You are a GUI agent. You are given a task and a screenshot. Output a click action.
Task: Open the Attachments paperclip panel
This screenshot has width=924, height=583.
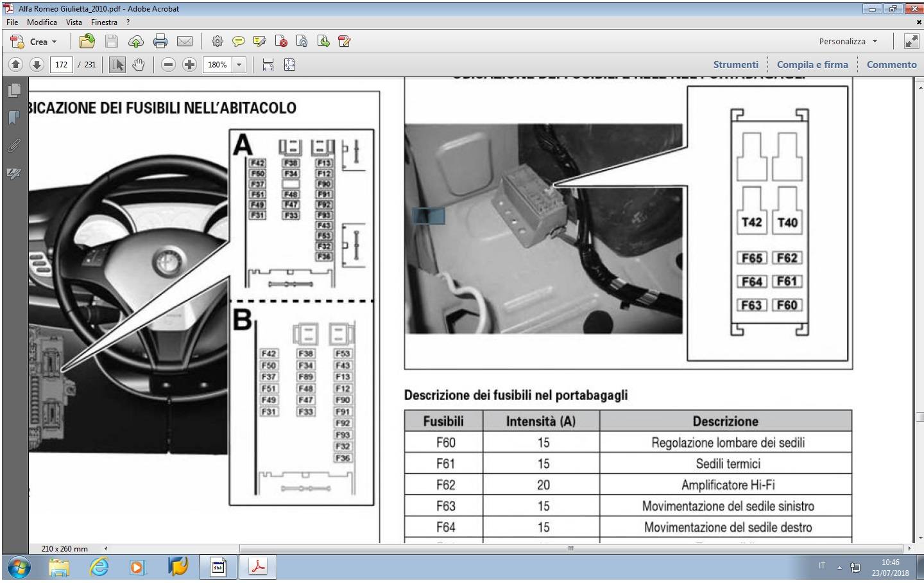pos(13,146)
